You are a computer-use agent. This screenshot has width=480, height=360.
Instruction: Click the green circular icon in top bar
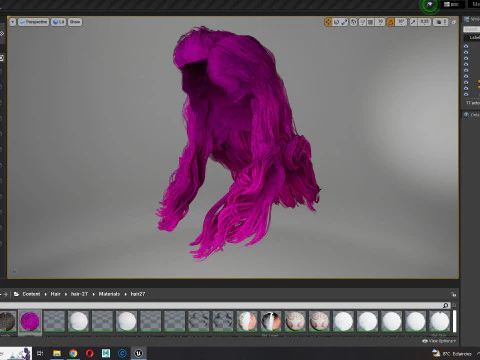pyautogui.click(x=430, y=5)
